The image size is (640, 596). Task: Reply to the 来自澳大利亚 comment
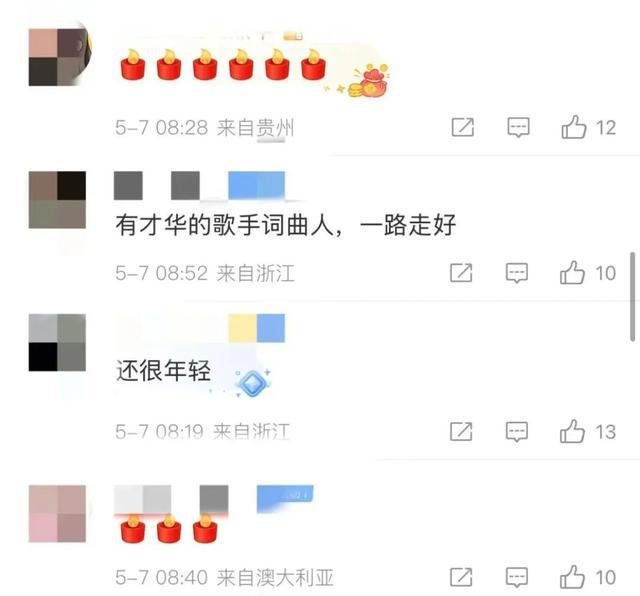pos(517,577)
